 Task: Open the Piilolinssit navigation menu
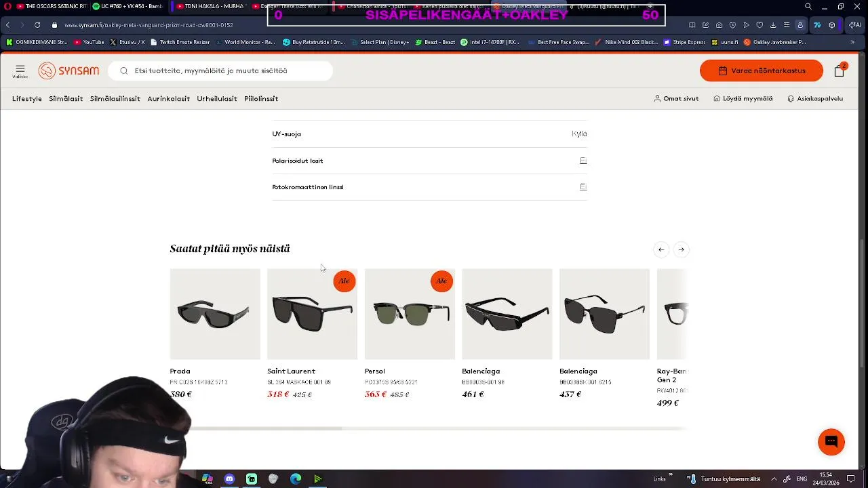tap(261, 99)
